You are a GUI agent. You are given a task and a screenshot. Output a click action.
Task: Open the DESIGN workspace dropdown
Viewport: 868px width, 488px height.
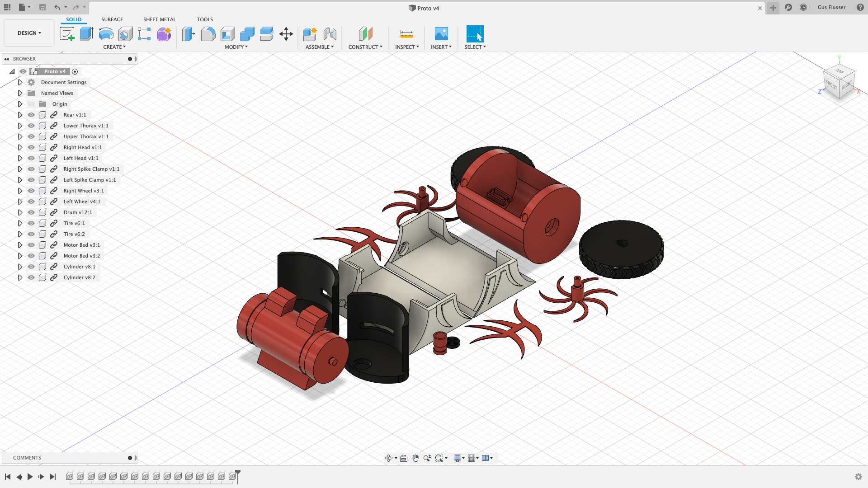(29, 33)
